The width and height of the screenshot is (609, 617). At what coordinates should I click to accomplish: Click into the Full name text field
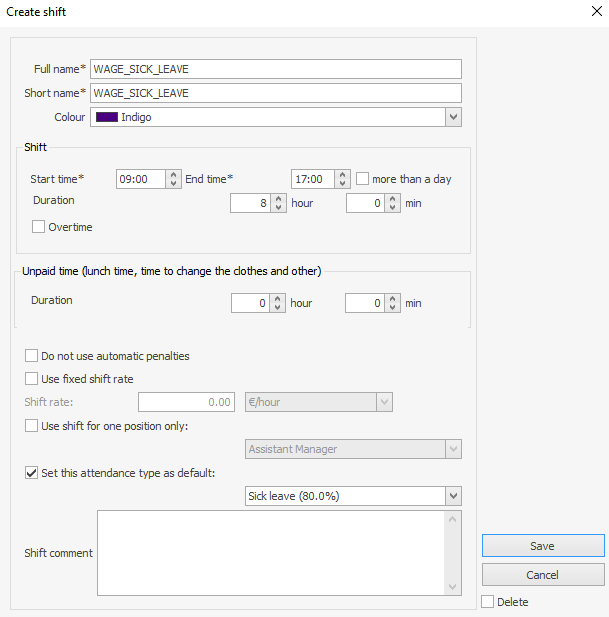coord(276,69)
